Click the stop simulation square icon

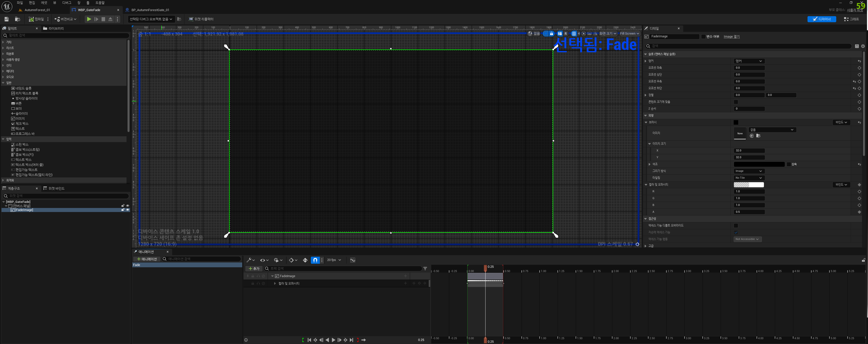pos(103,19)
